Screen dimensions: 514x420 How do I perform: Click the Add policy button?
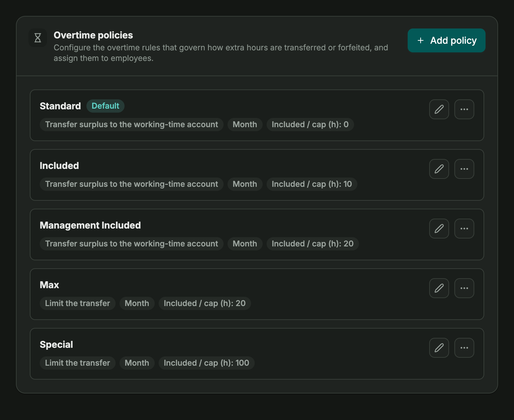coord(446,40)
